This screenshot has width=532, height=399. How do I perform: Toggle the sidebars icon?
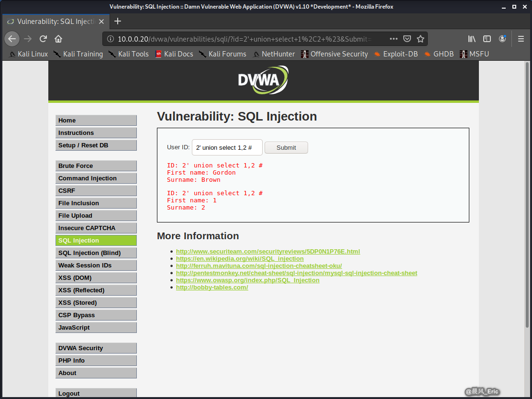click(x=487, y=39)
